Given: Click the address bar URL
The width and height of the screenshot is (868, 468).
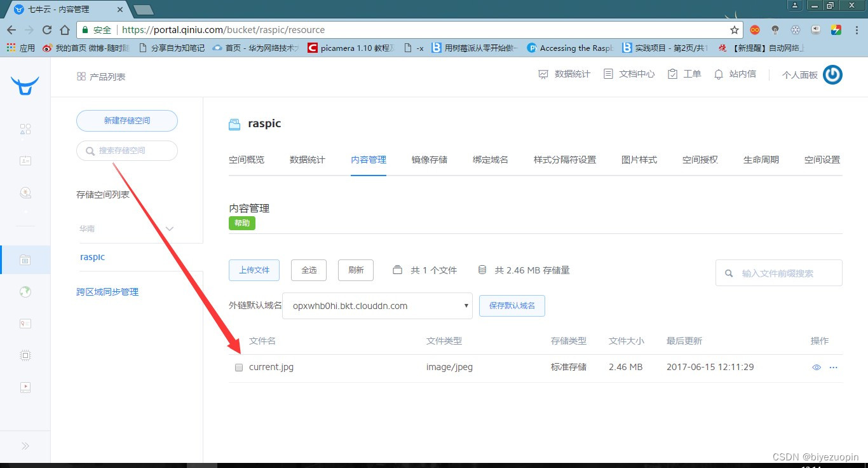Looking at the screenshot, I should coord(223,30).
